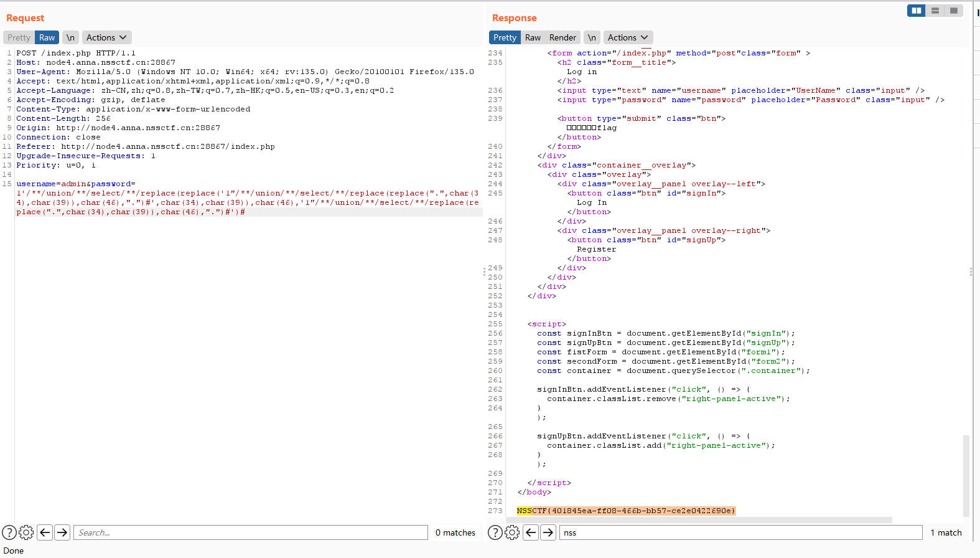The height and width of the screenshot is (558, 980).
Task: Open Render tab in Response panel
Action: (562, 37)
